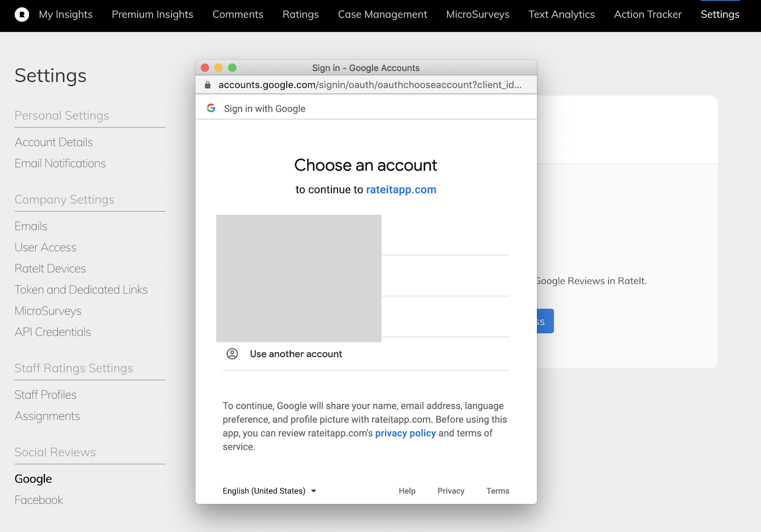Open User Access settings
Image resolution: width=761 pixels, height=532 pixels.
coord(46,248)
